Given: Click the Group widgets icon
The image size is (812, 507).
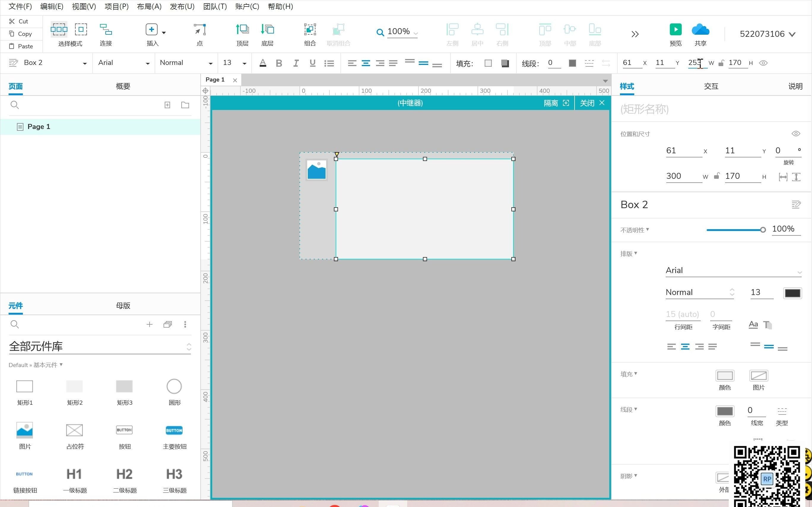Looking at the screenshot, I should click(x=310, y=30).
